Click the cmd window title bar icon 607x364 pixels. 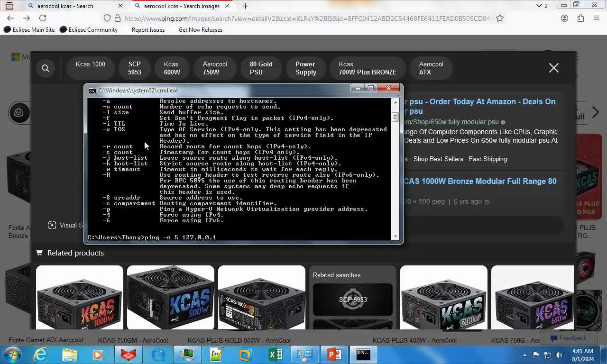(x=92, y=91)
